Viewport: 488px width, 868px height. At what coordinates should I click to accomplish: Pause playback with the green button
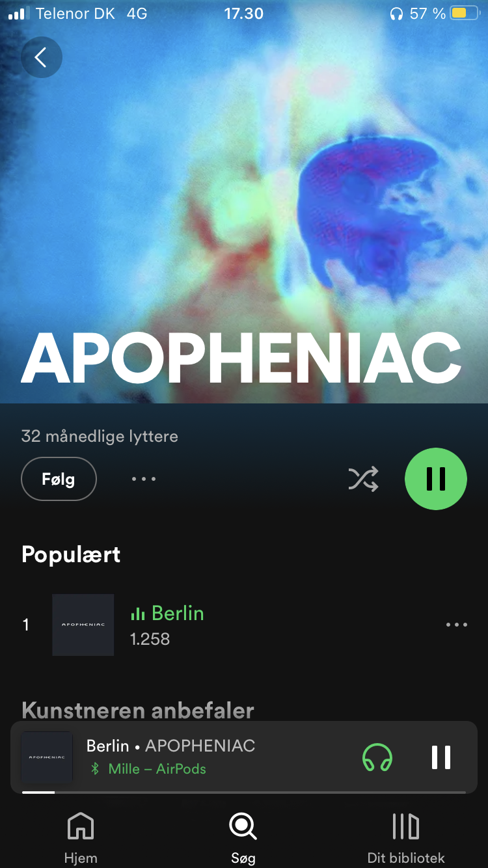click(x=436, y=479)
